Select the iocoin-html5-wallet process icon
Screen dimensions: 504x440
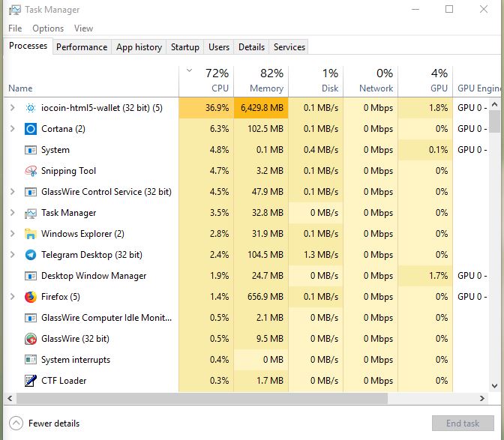click(x=31, y=108)
